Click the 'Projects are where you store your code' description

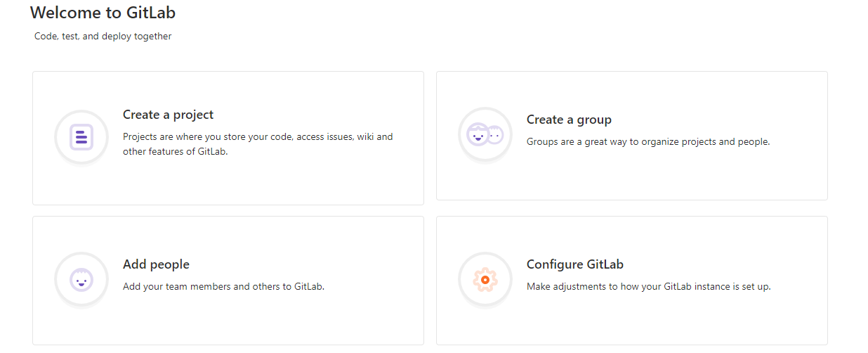click(258, 144)
